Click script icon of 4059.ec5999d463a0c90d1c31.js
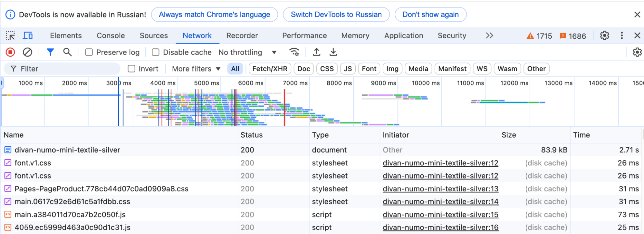This screenshot has height=234, width=644. [x=8, y=227]
